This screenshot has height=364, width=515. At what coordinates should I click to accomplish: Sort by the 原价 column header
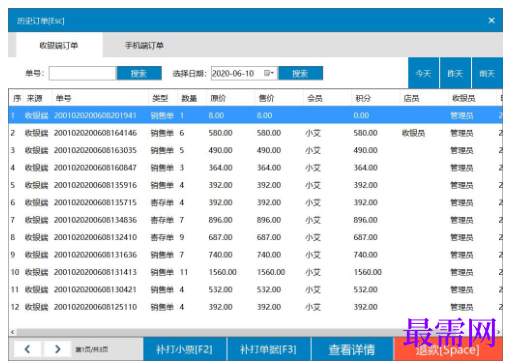[x=231, y=98]
